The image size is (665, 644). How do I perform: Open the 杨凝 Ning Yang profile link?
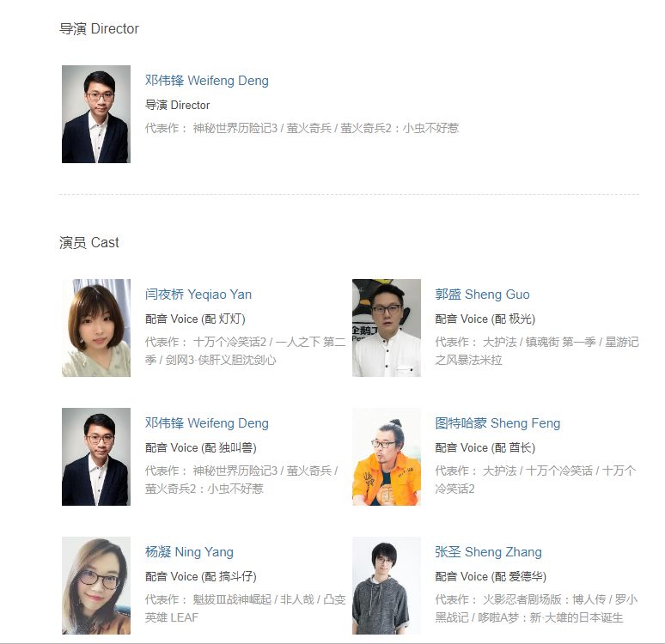coord(189,552)
